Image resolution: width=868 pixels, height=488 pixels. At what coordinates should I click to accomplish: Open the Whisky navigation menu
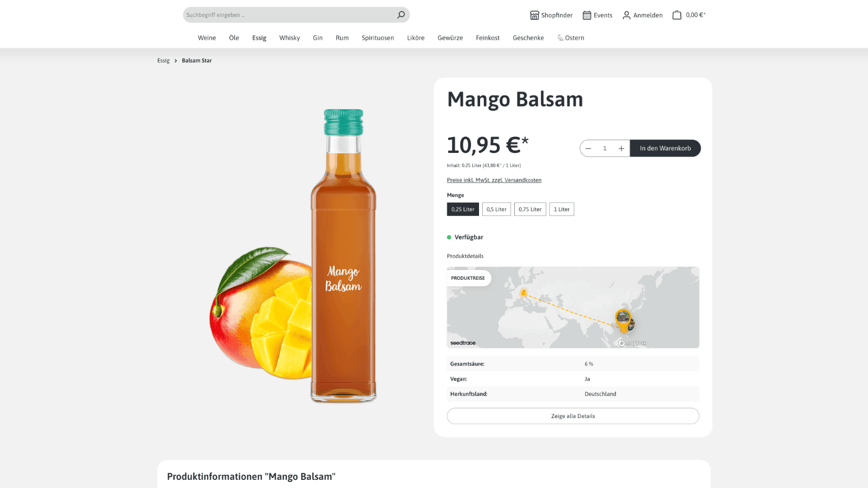click(289, 37)
